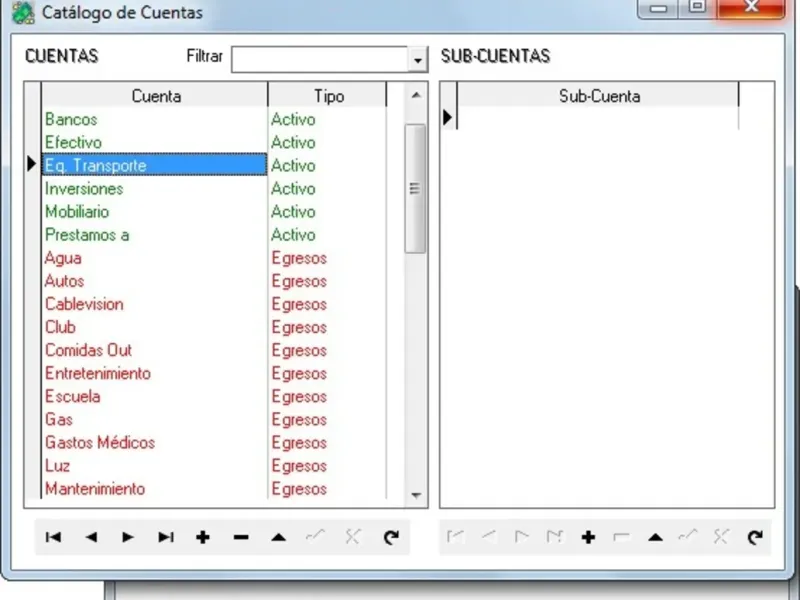Select the Cablevision expense account
Screen dimensions: 800x600
155,304
